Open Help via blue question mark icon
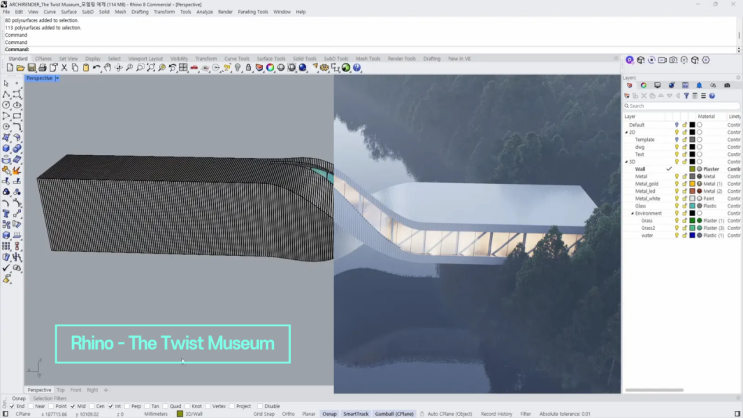 coord(357,68)
